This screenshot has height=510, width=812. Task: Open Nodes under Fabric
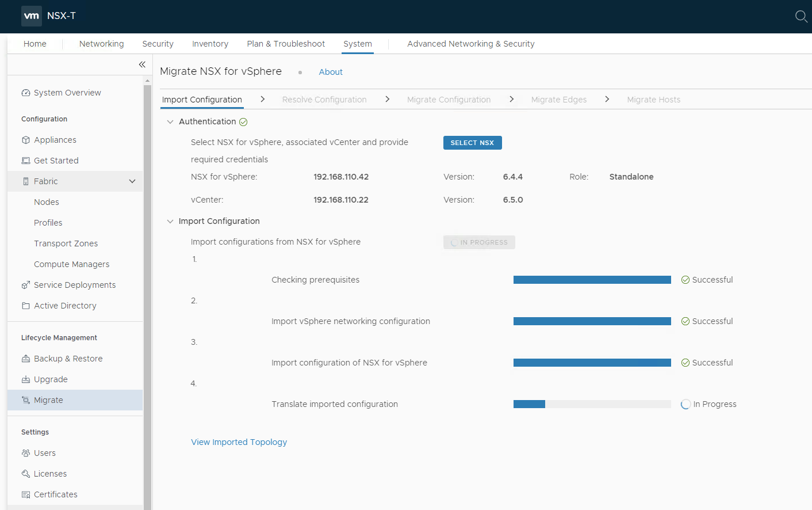[47, 202]
